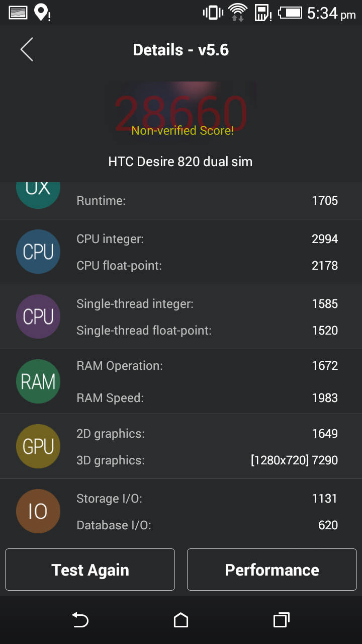362x644 pixels.
Task: Select the blue CPU benchmark icon
Action: tap(38, 252)
